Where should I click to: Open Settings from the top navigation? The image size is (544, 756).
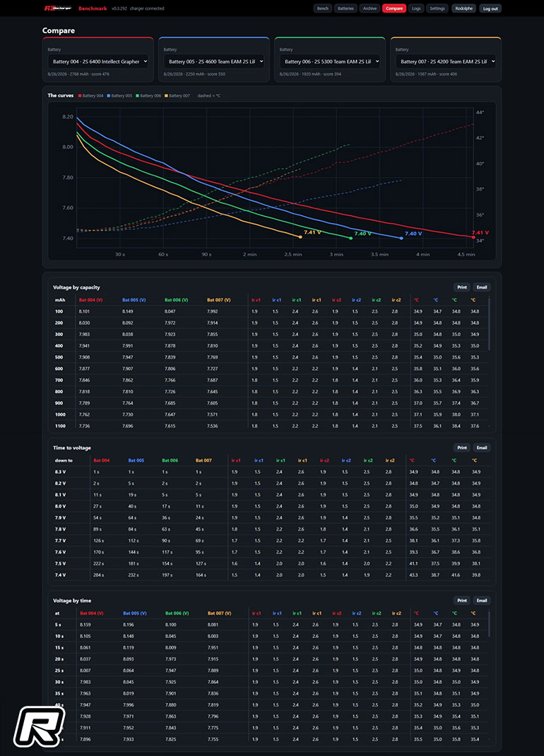click(x=437, y=8)
